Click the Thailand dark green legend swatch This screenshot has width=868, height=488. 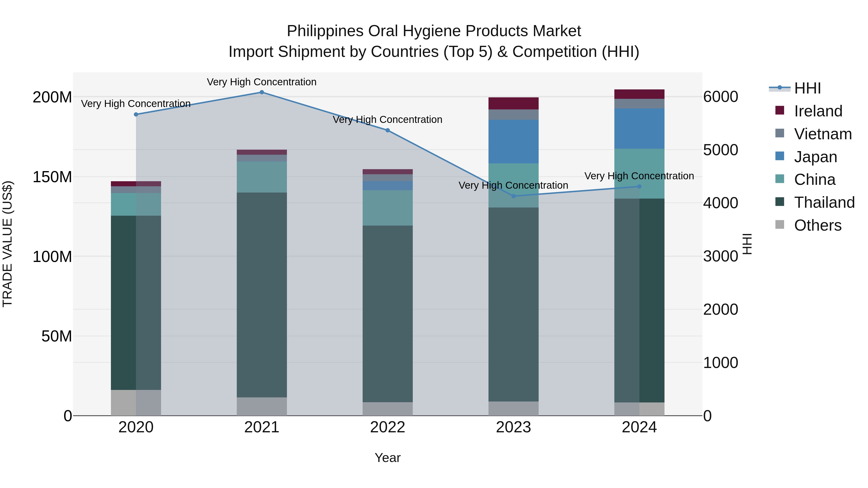[x=780, y=202]
